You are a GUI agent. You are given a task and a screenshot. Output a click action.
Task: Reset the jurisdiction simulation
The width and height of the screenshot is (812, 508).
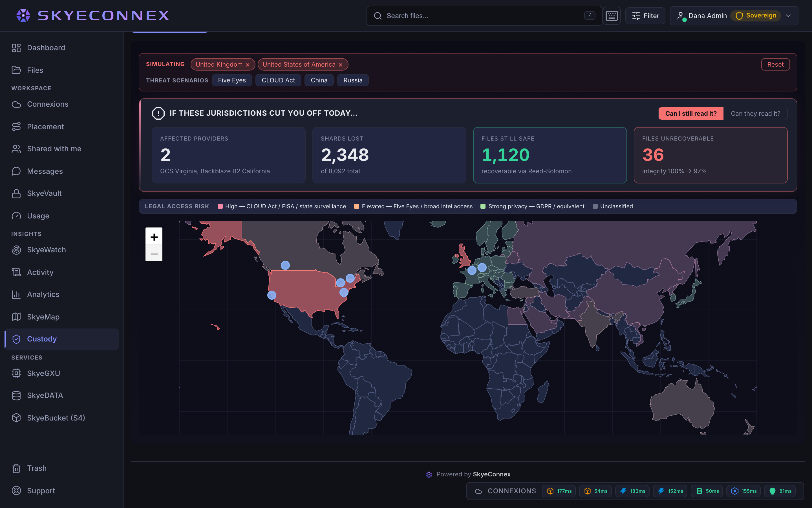pos(775,65)
